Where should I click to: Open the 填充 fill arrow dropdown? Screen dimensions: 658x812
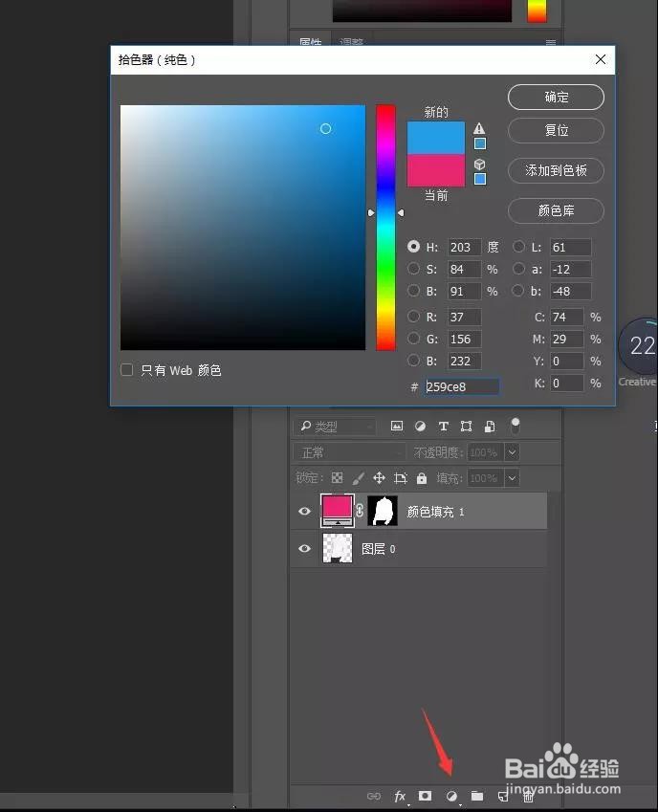(x=512, y=477)
